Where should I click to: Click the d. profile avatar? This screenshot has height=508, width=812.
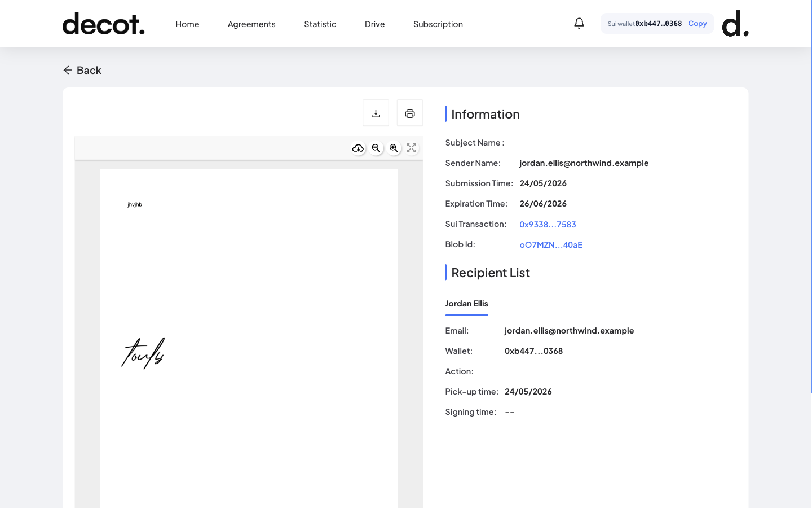click(x=735, y=23)
